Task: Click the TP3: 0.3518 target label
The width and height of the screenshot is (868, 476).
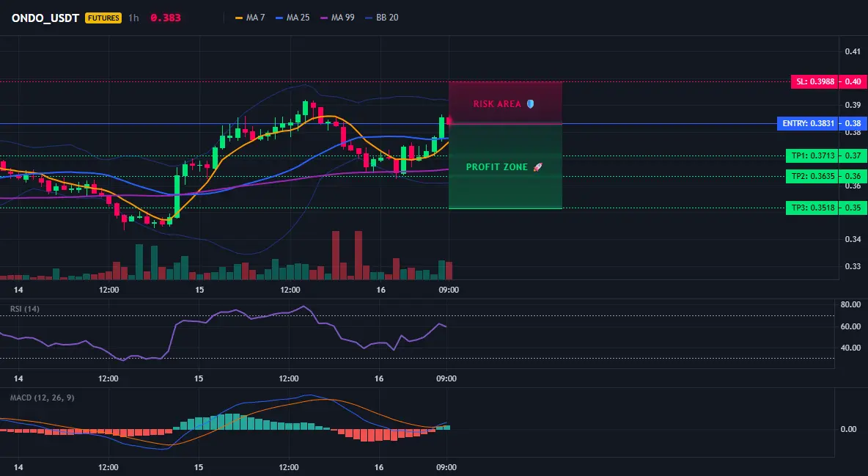Action: tap(812, 208)
